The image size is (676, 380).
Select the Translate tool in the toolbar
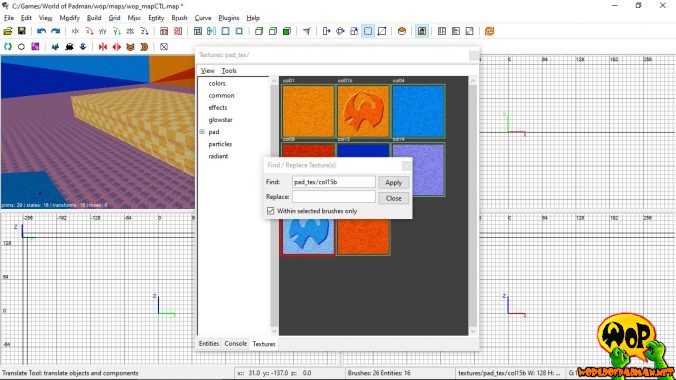click(x=326, y=31)
